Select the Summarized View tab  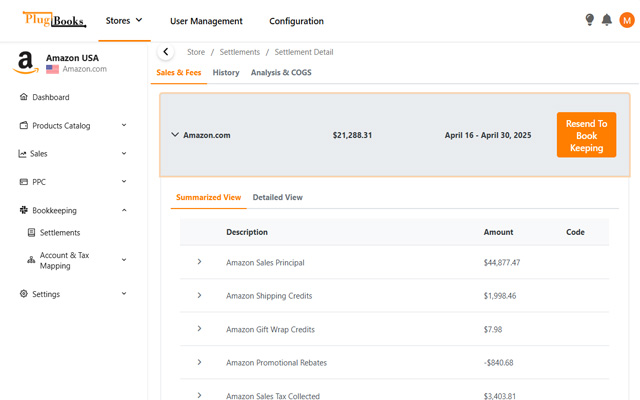[209, 197]
